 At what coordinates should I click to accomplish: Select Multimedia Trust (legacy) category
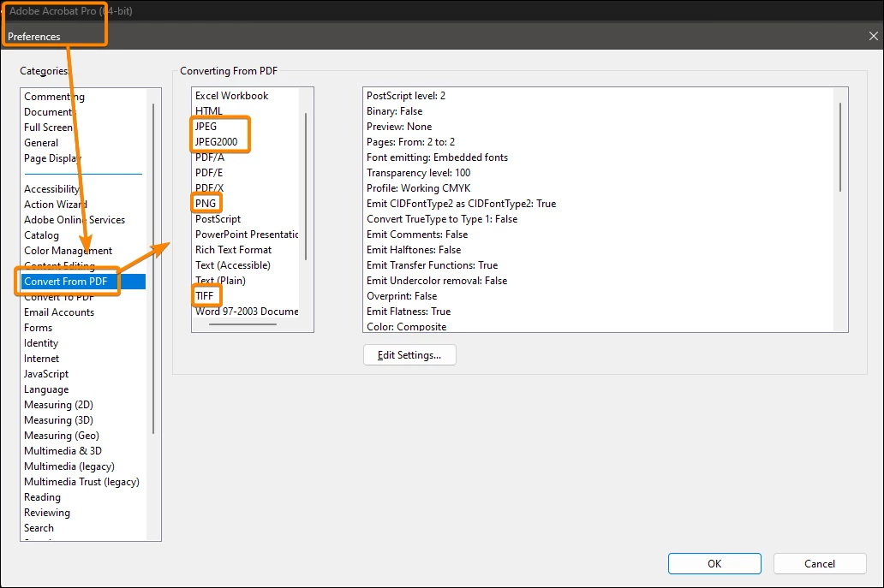(81, 482)
